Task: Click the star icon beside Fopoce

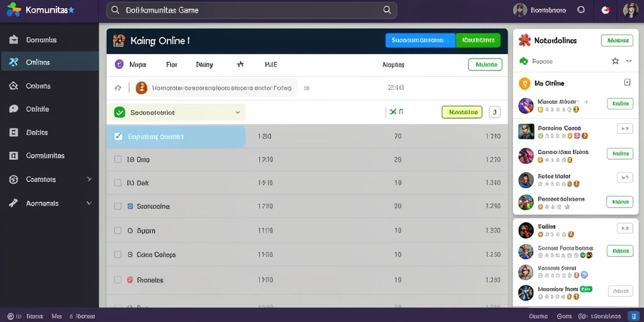Action: (615, 61)
